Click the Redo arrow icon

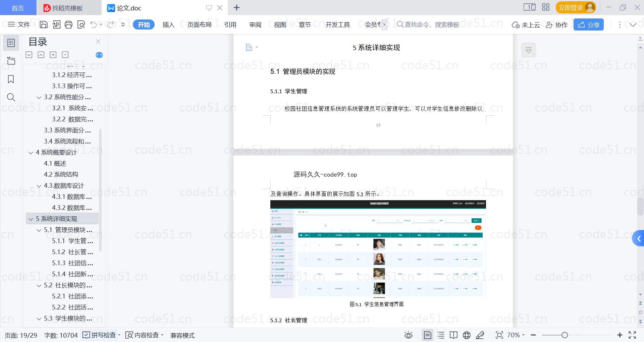(111, 24)
